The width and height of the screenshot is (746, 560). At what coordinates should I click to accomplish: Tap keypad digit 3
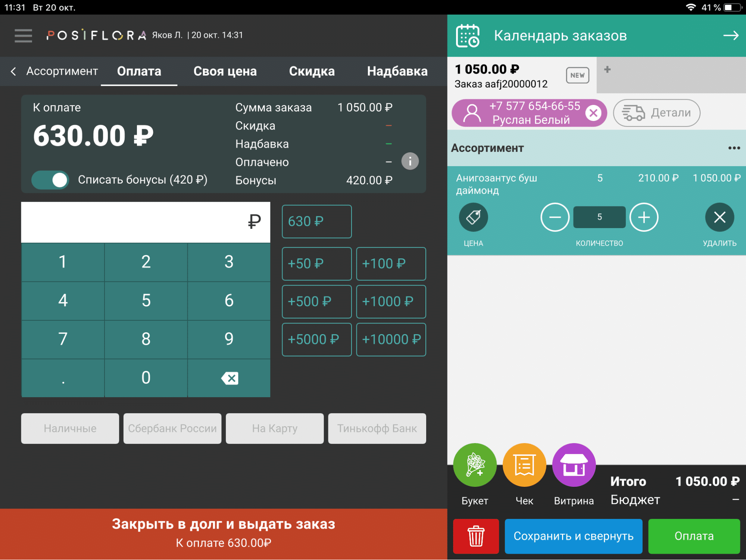coord(229,262)
